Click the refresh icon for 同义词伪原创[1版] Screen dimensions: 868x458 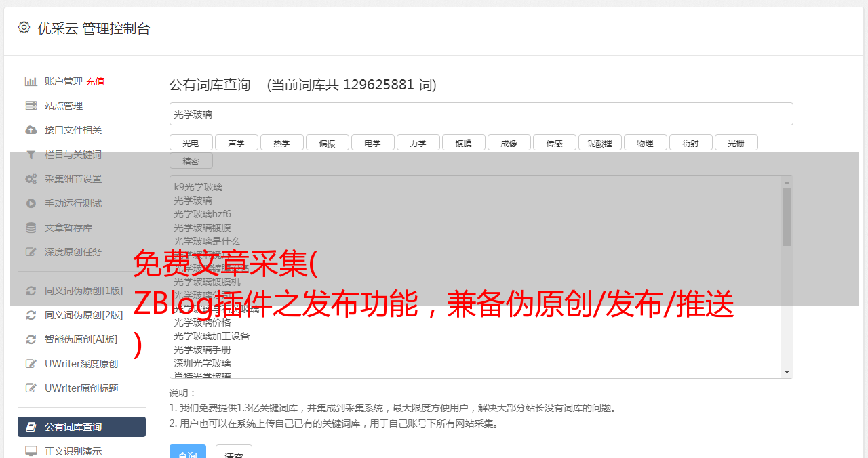click(31, 291)
